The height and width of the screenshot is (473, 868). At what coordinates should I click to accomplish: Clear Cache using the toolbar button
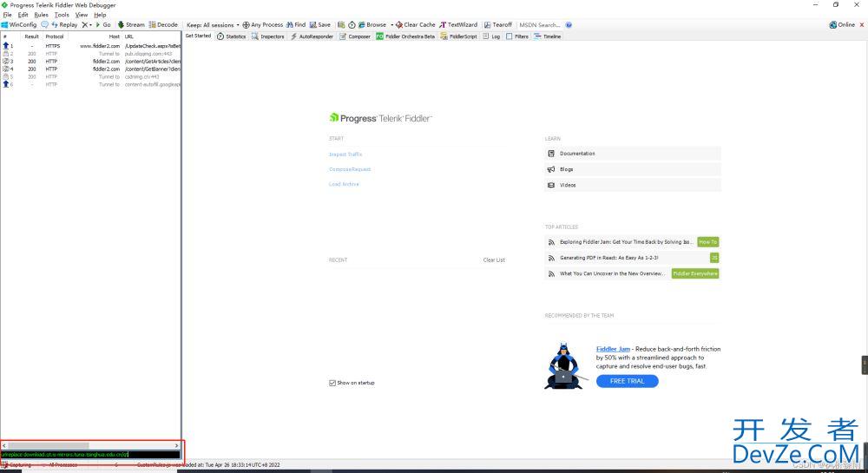(415, 25)
